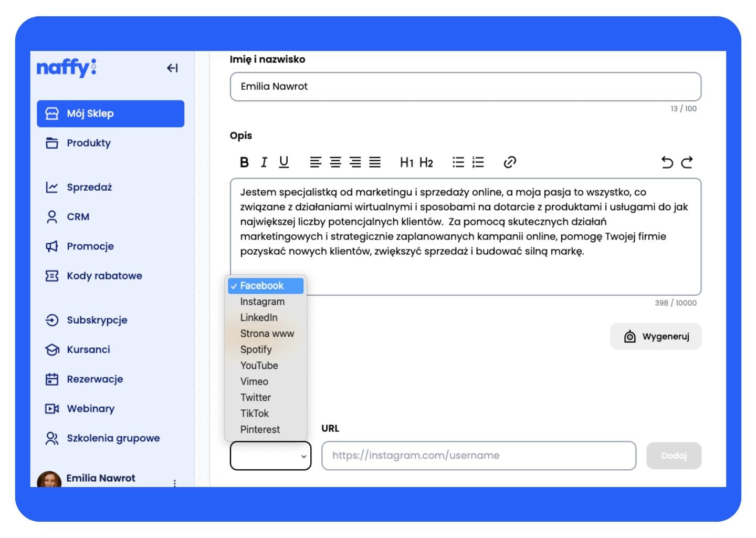The image size is (756, 538).
Task: Align description text left
Action: pos(316,162)
